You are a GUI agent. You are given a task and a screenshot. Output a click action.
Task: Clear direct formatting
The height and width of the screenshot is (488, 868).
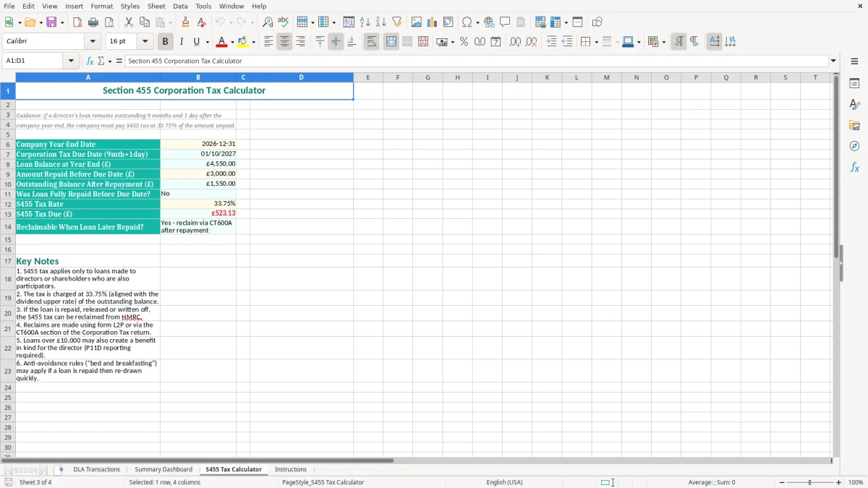pyautogui.click(x=201, y=22)
